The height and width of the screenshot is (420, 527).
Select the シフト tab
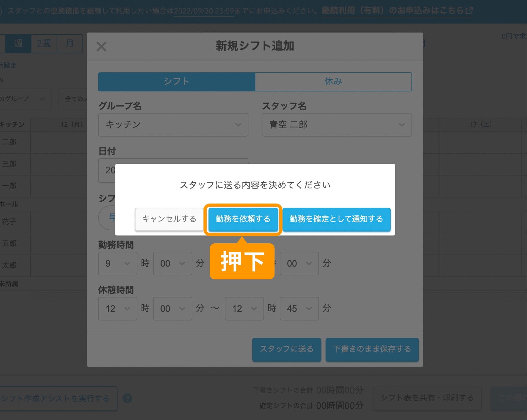coord(177,82)
